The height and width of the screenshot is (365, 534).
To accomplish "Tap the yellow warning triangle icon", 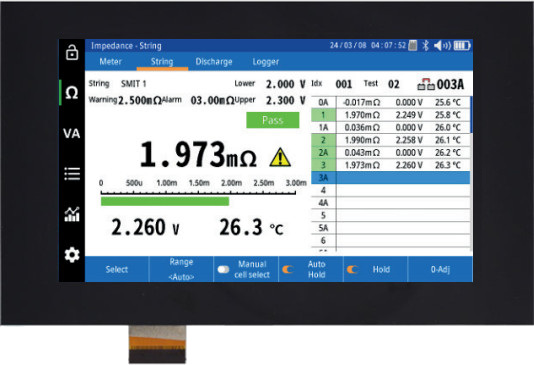I will click(280, 157).
